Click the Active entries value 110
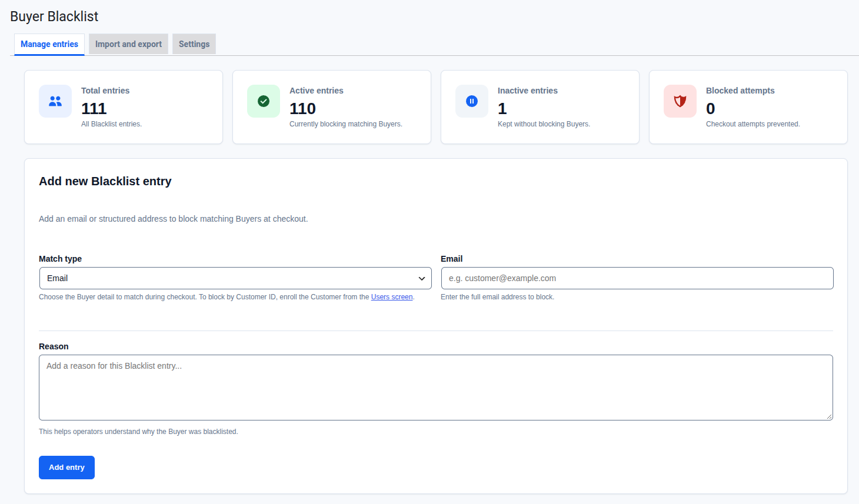The height and width of the screenshot is (504, 859). pyautogui.click(x=302, y=109)
